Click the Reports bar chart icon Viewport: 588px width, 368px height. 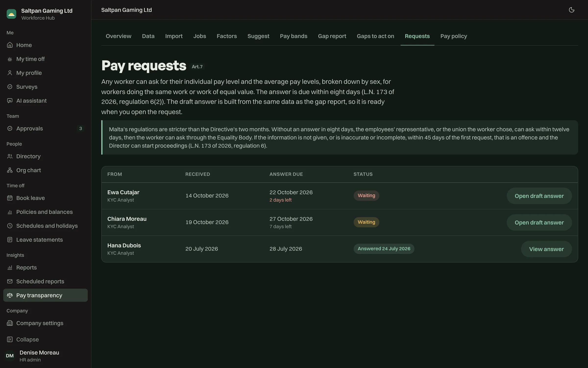[10, 267]
